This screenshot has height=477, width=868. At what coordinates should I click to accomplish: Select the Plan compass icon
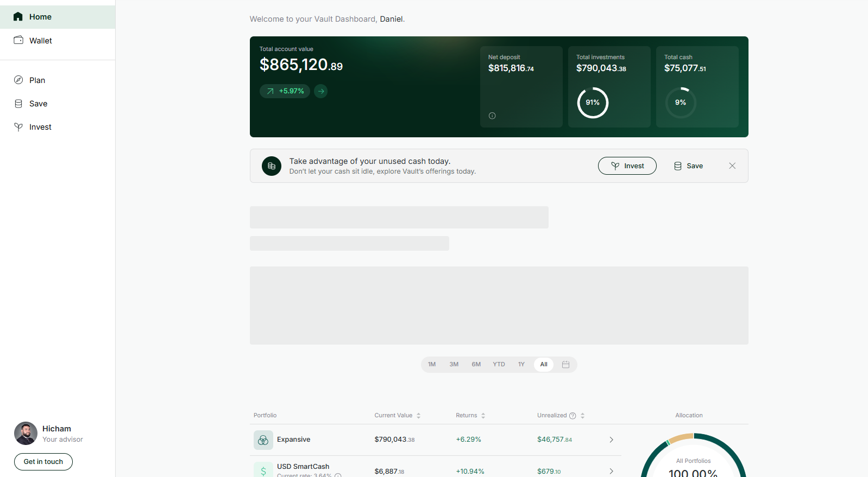[18, 80]
